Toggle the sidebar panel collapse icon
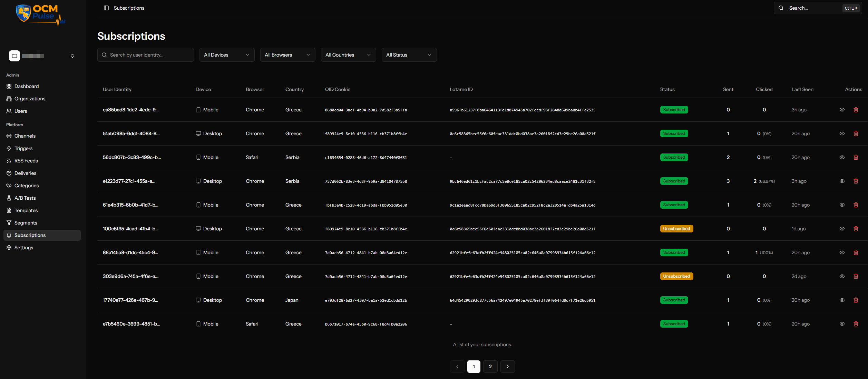 106,8
